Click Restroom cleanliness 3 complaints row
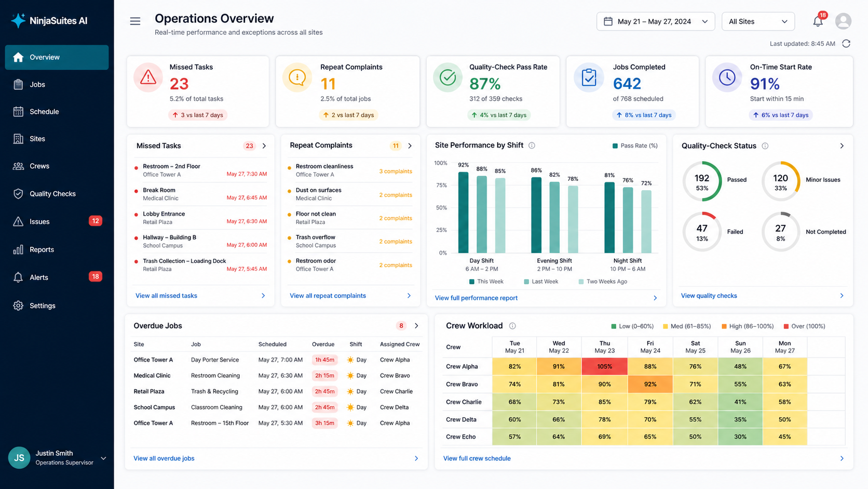Viewport: 868px width, 489px height. 350,170
